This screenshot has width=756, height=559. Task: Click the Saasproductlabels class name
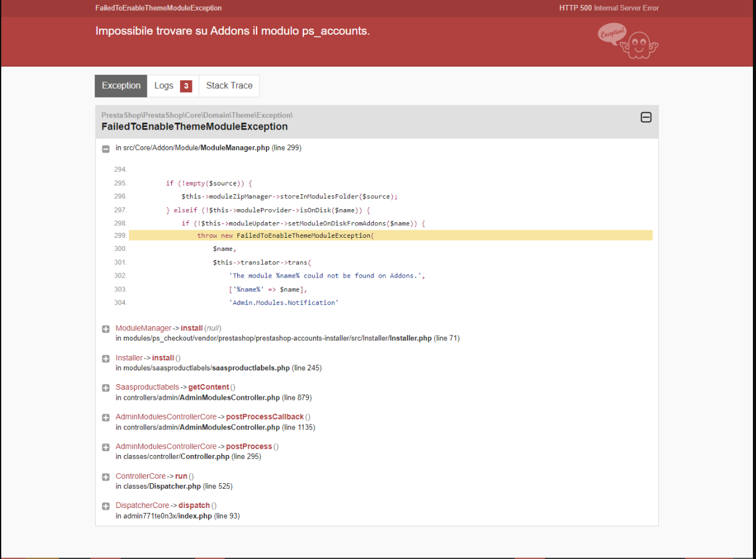[x=147, y=387]
